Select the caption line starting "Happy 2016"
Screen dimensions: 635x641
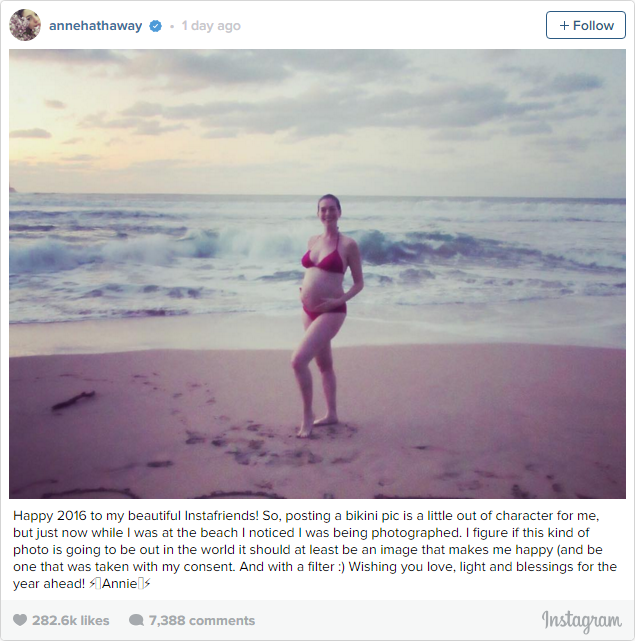point(306,515)
